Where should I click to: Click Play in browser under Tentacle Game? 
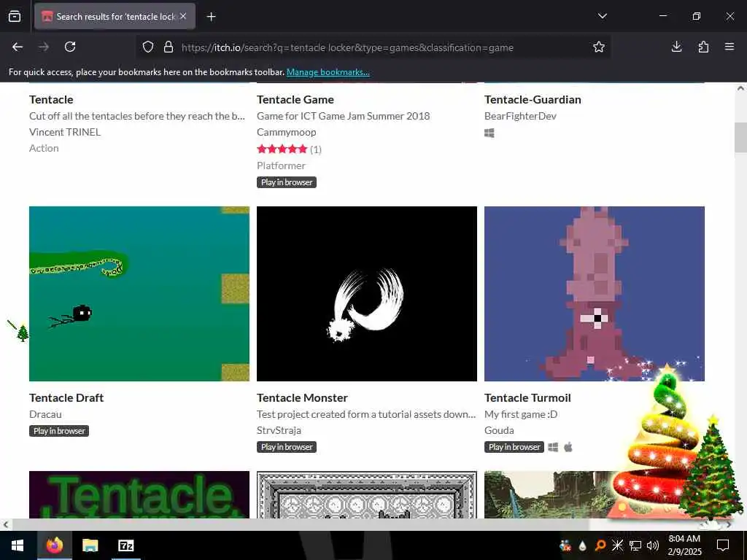coord(286,182)
